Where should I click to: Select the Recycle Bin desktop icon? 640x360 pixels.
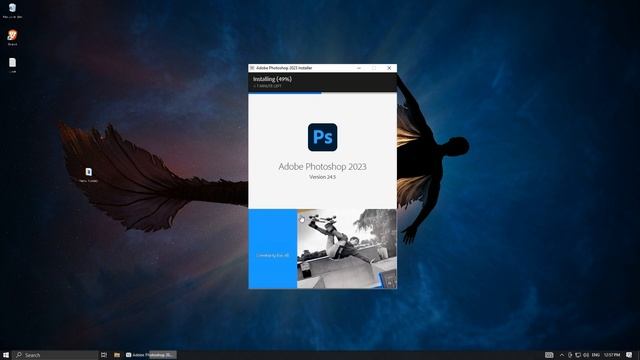click(12, 11)
